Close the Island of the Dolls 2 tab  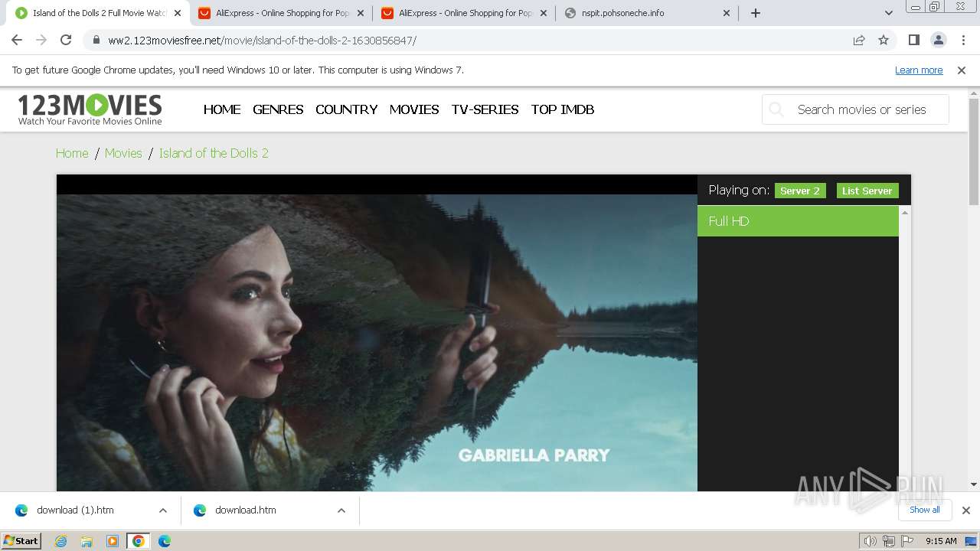(178, 13)
